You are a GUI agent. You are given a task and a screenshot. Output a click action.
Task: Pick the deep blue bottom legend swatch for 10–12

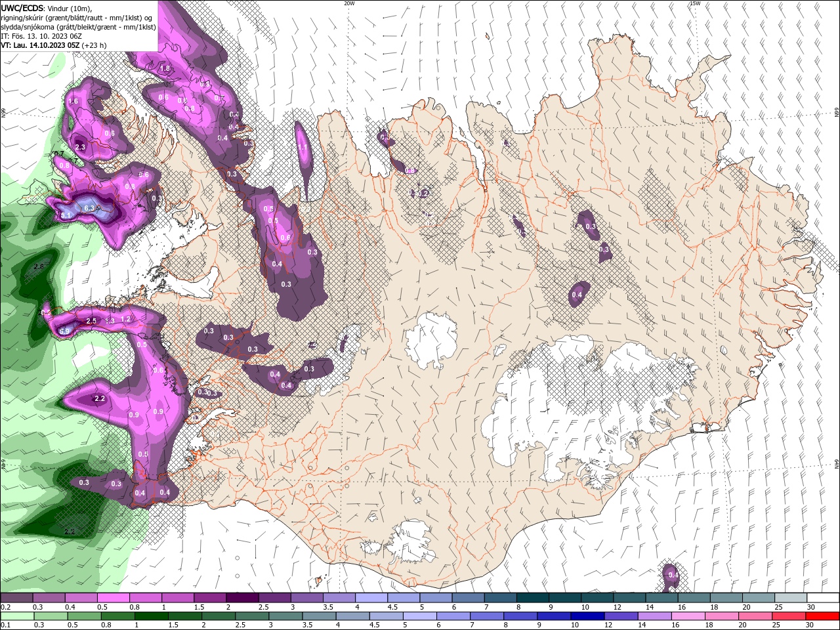[587, 616]
